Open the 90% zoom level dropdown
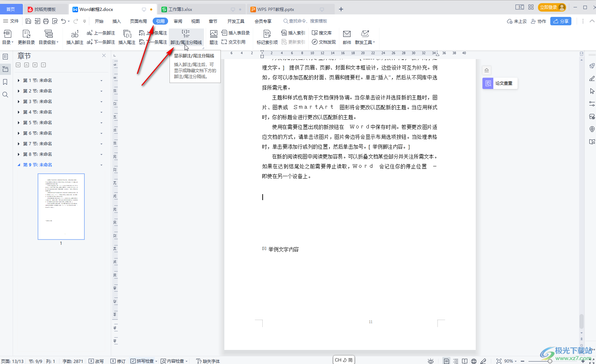596x364 pixels. (511, 361)
